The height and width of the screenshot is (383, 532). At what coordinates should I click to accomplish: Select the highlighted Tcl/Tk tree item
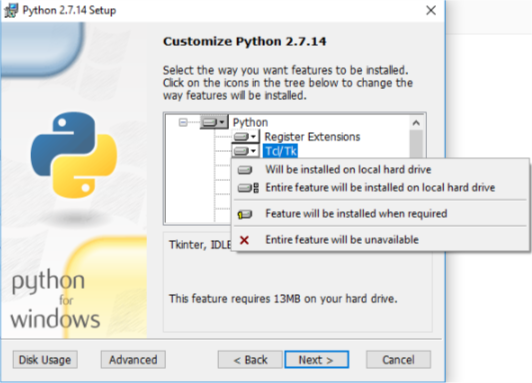[281, 151]
